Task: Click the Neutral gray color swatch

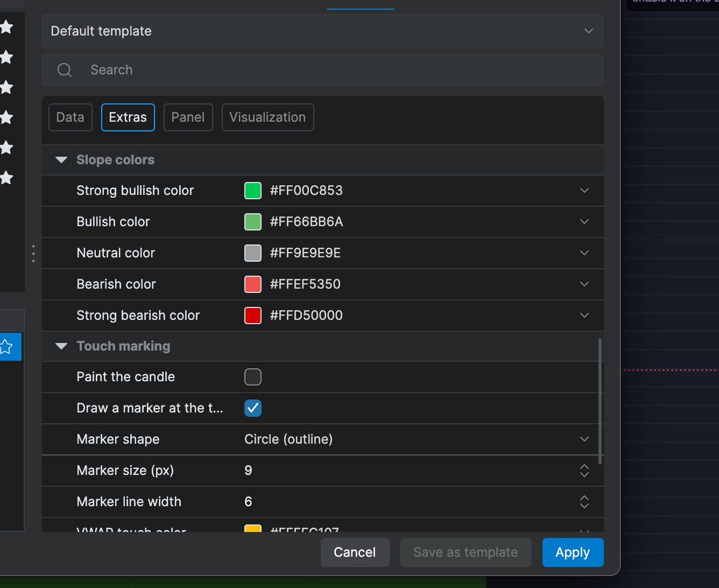Action: [x=253, y=253]
